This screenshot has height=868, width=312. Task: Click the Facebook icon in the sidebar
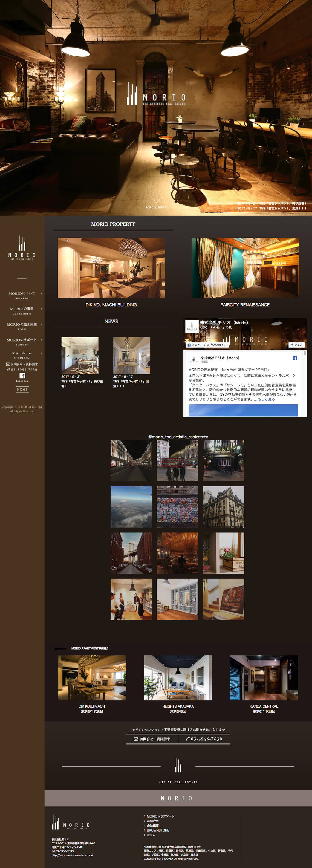tap(22, 375)
